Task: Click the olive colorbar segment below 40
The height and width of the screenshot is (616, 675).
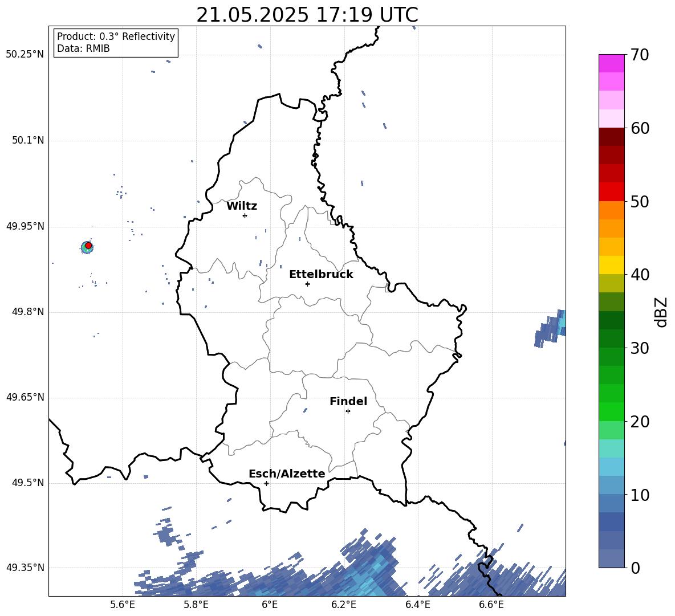Action: pyautogui.click(x=611, y=283)
